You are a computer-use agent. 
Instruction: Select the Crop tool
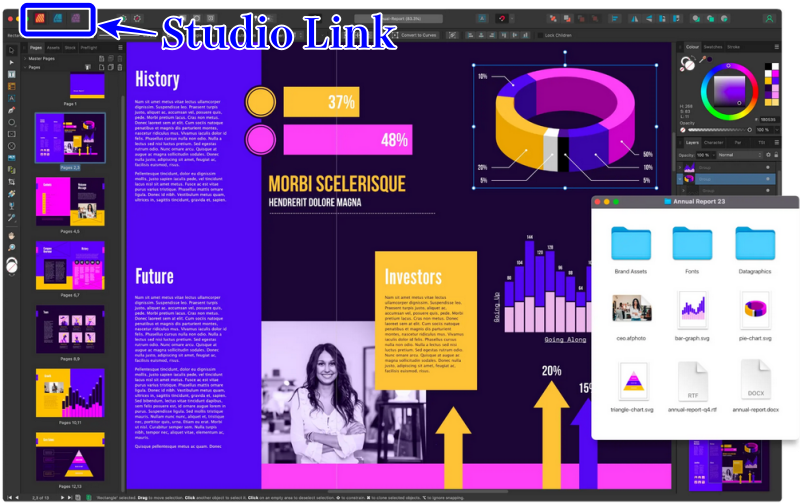click(x=11, y=182)
